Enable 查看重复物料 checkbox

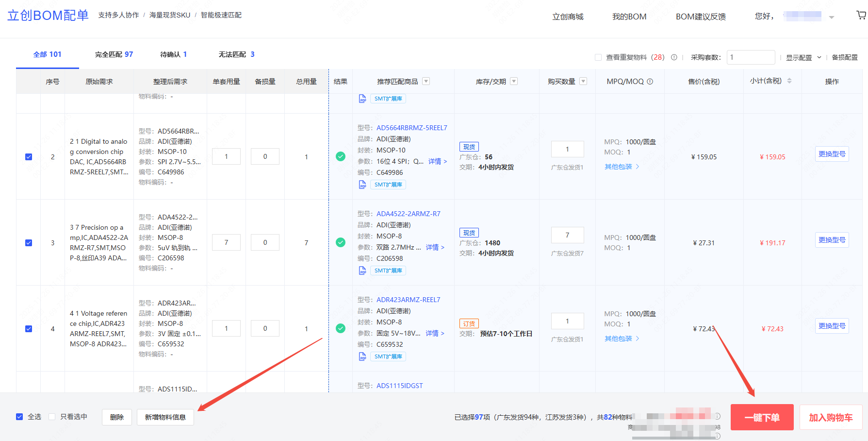[598, 57]
